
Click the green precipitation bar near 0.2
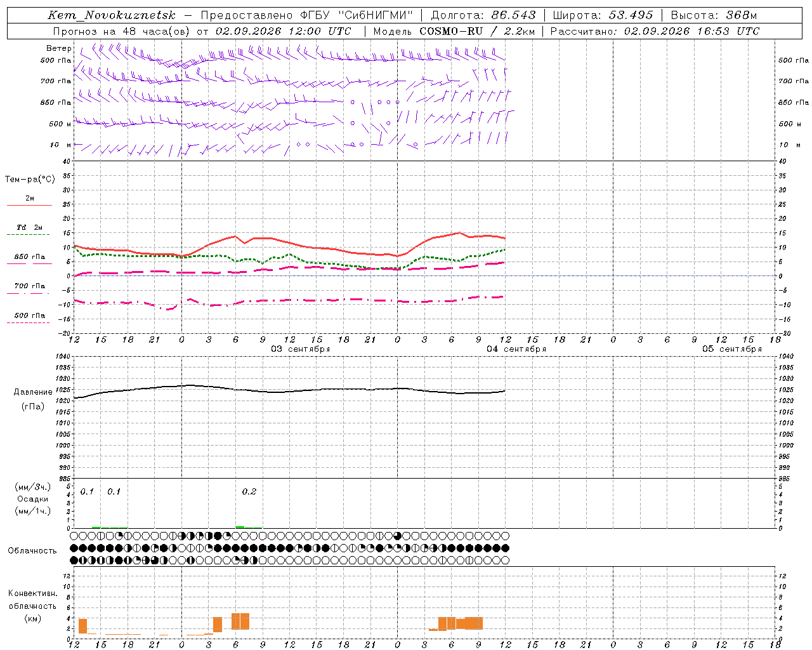tap(240, 527)
